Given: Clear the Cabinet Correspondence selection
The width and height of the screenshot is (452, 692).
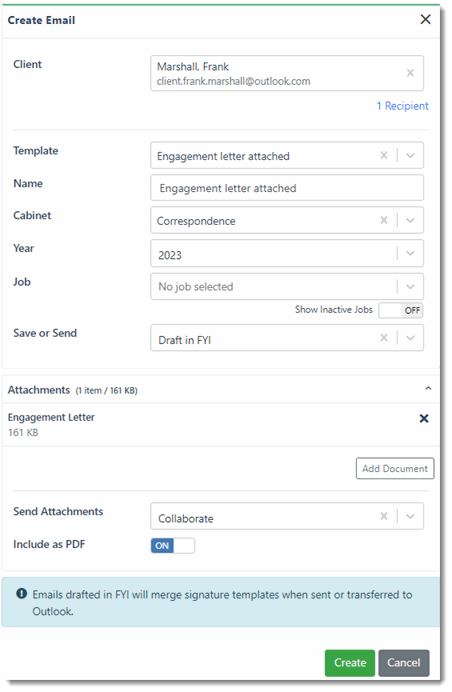Looking at the screenshot, I should click(x=384, y=220).
